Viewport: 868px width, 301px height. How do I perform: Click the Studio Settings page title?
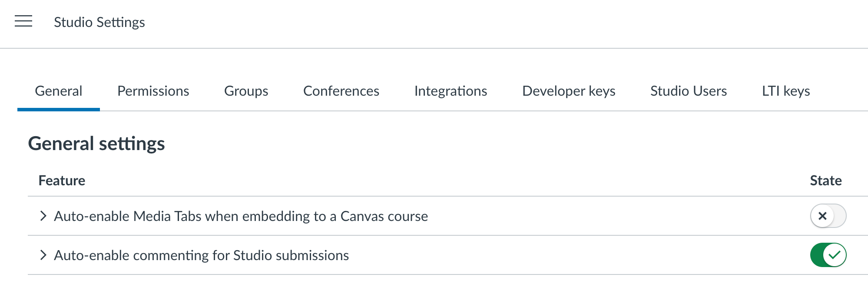[x=99, y=22]
